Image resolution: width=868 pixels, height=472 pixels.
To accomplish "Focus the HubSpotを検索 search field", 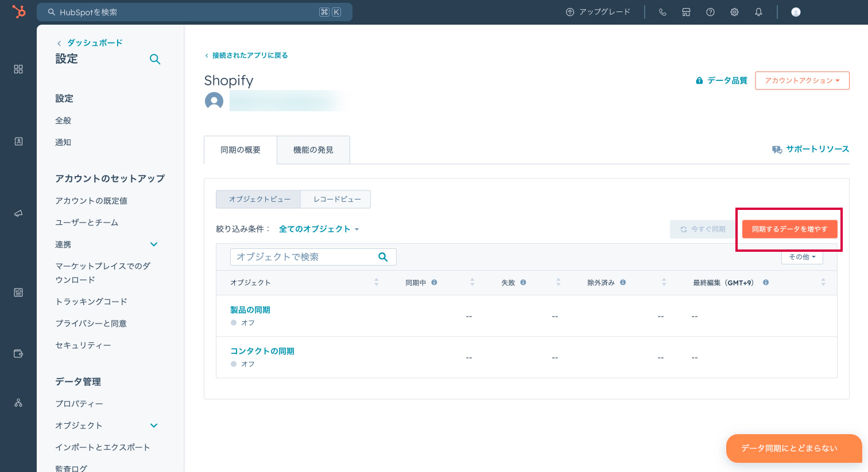I will (x=195, y=12).
